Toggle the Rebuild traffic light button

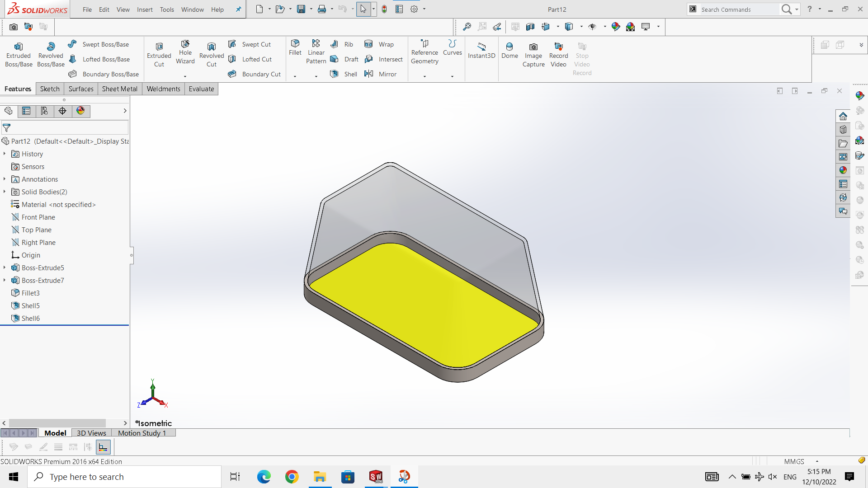384,9
